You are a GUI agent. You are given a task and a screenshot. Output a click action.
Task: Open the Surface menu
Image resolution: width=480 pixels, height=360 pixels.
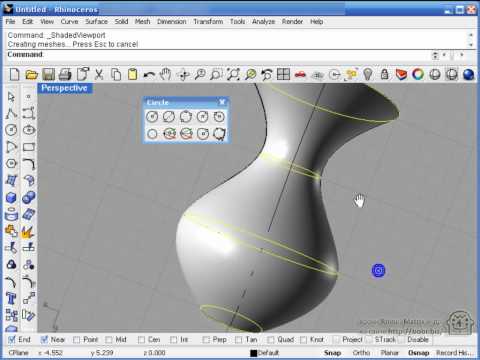pyautogui.click(x=96, y=21)
